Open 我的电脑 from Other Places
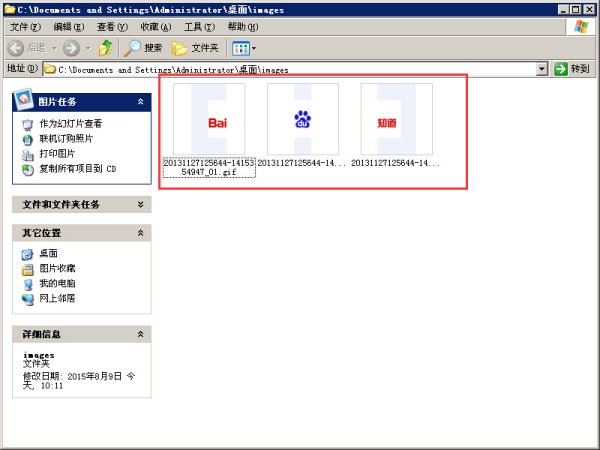The width and height of the screenshot is (600, 450). pos(57,283)
